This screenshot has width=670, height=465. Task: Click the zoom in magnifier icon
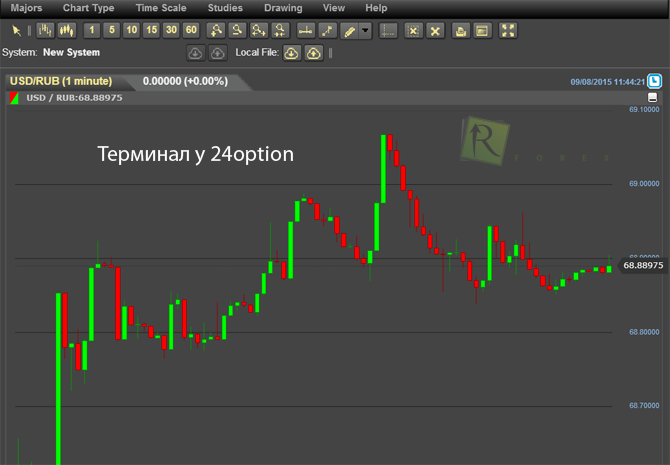216,30
